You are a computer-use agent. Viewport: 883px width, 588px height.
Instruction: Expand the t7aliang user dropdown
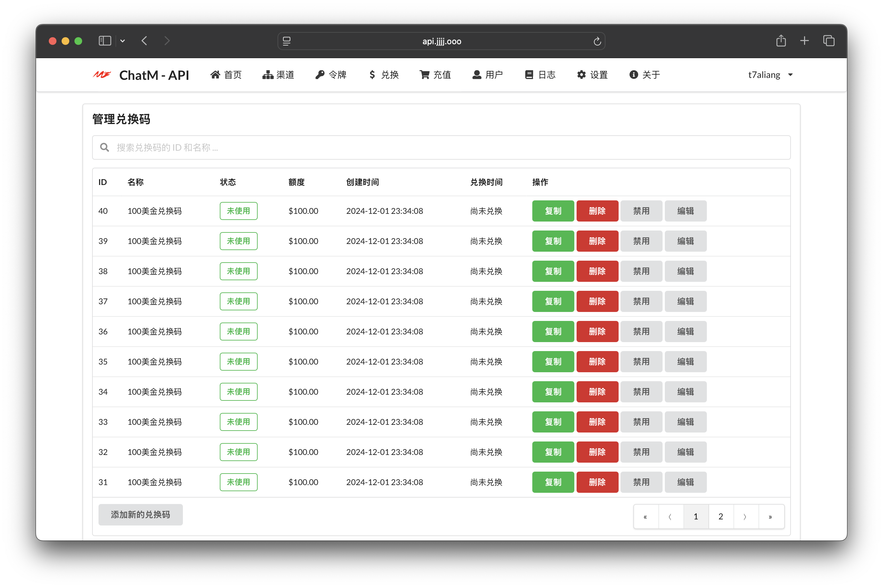(x=770, y=75)
